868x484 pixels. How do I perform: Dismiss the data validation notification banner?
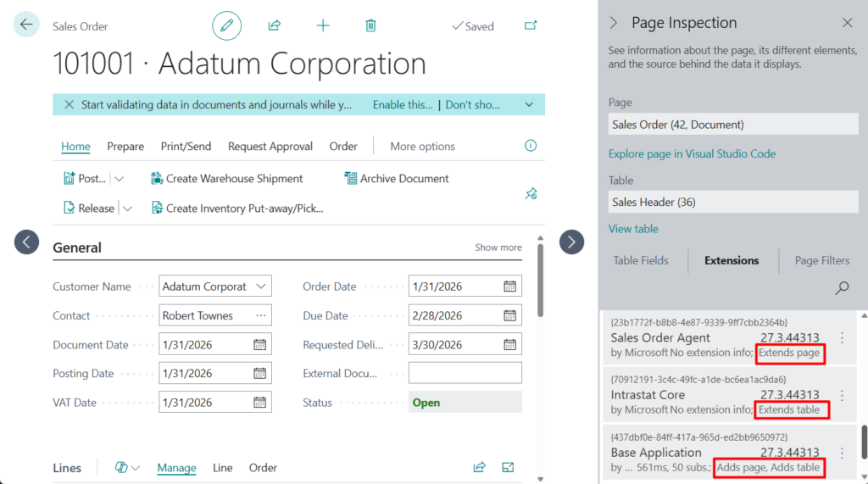(69, 105)
